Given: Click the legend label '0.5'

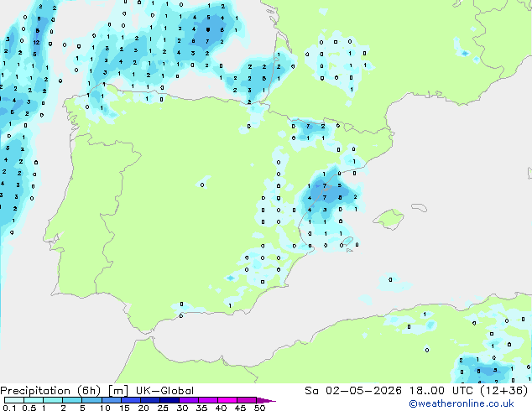Looking at the screenshot, I should (29, 408).
